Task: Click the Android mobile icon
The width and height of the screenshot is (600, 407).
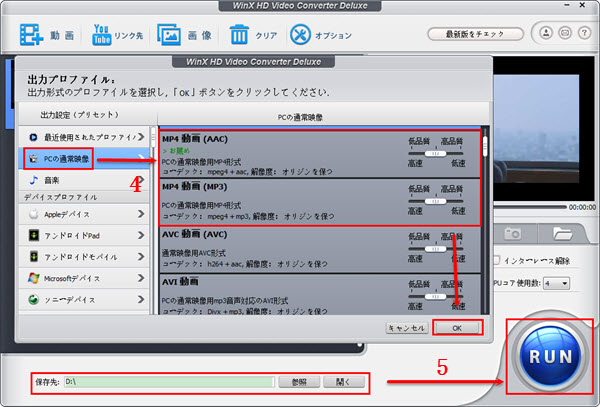Action: click(x=34, y=256)
